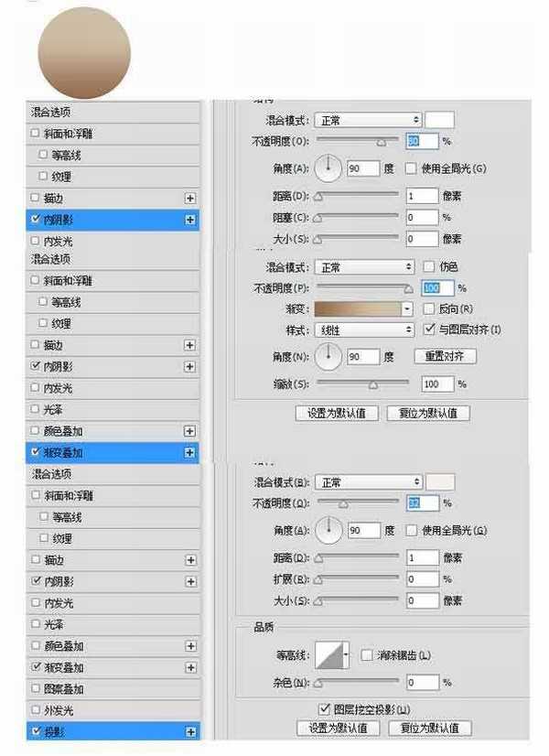This screenshot has width=549, height=756.
Task: Click plus icon beside 颜色叠加 above highlighted 渐变叠加
Action: tap(190, 430)
